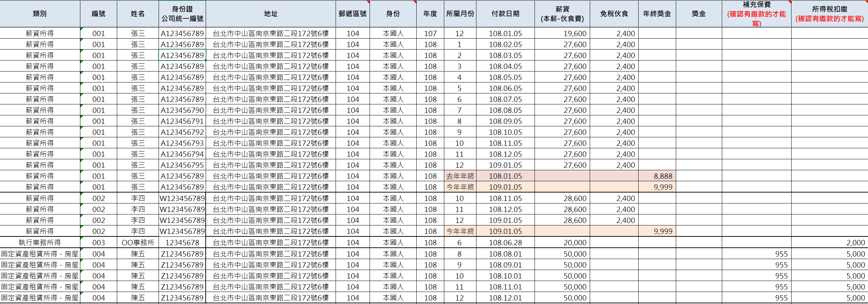Select the 身份證 公司統一編號 header cell
The height and width of the screenshot is (304, 868).
[x=182, y=14]
